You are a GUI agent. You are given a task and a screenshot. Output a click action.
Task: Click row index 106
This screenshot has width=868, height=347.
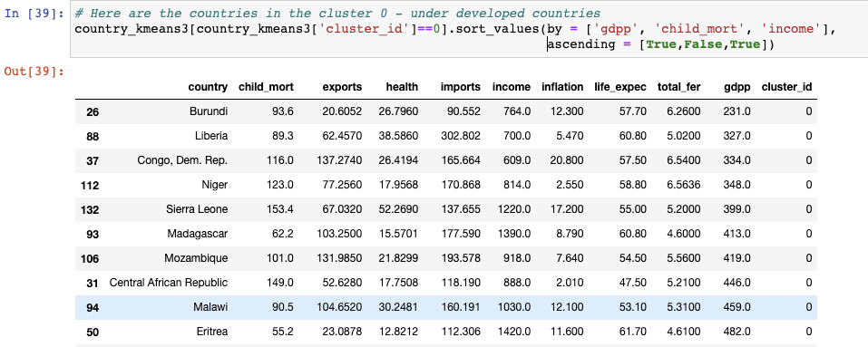[x=90, y=258]
